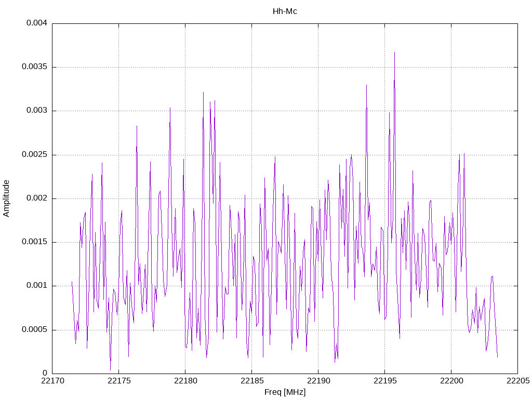Click the 22185 x-axis tick label
Image resolution: width=532 pixels, height=399 pixels.
(x=252, y=381)
